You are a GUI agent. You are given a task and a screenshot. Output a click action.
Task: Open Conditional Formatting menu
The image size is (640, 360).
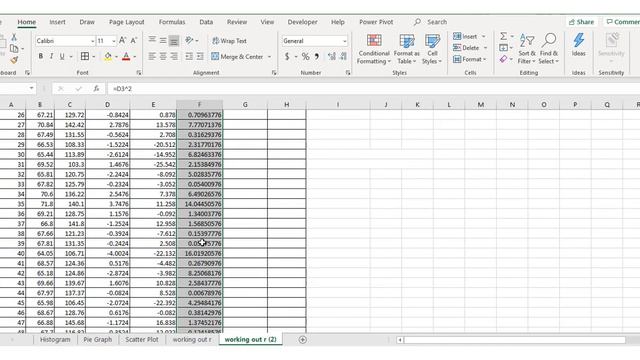click(x=374, y=49)
